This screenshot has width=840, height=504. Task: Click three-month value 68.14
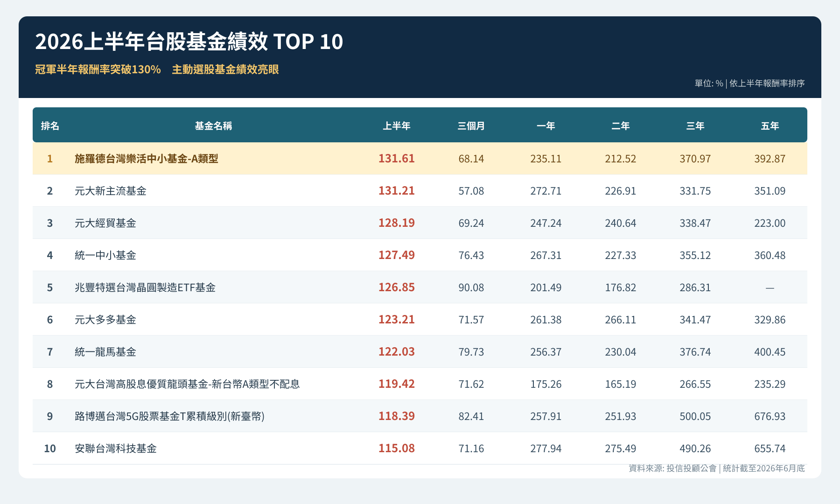(x=471, y=159)
